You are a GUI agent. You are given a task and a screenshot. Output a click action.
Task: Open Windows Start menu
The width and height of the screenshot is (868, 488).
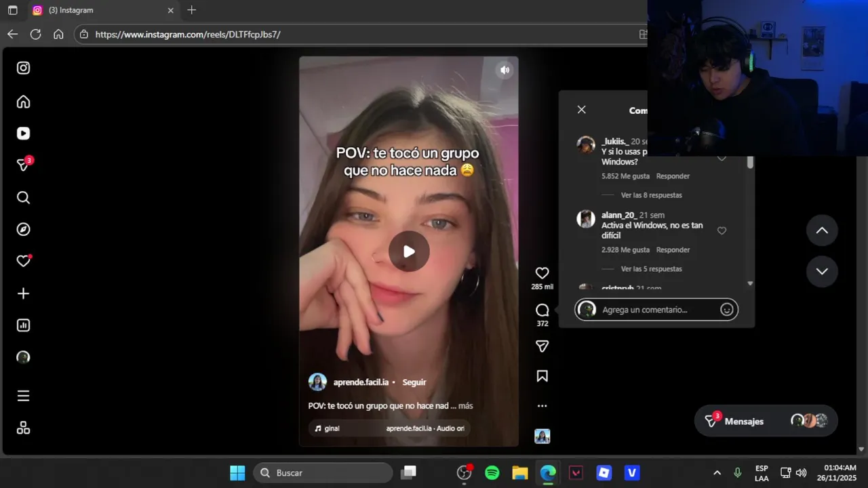coord(237,472)
